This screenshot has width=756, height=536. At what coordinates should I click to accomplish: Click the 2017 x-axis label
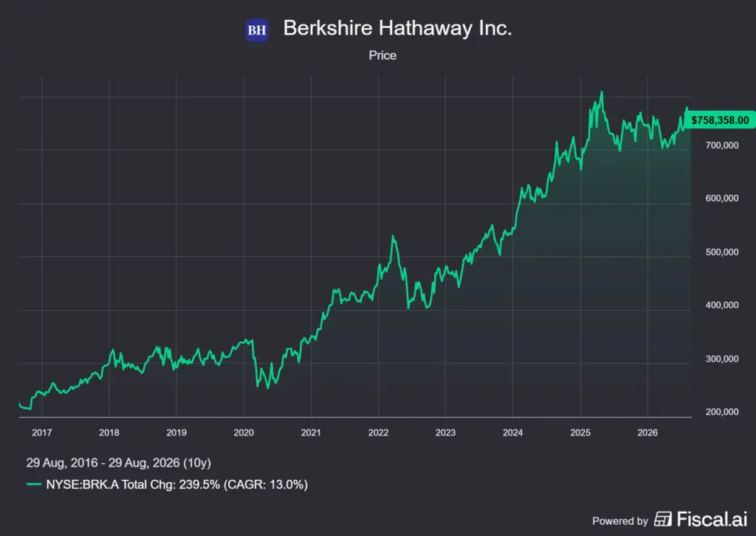click(x=42, y=433)
